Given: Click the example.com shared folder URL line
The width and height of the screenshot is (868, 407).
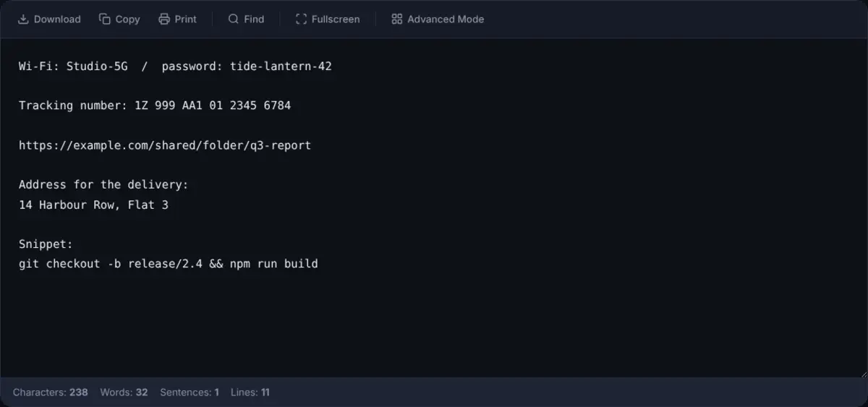Looking at the screenshot, I should point(165,145).
